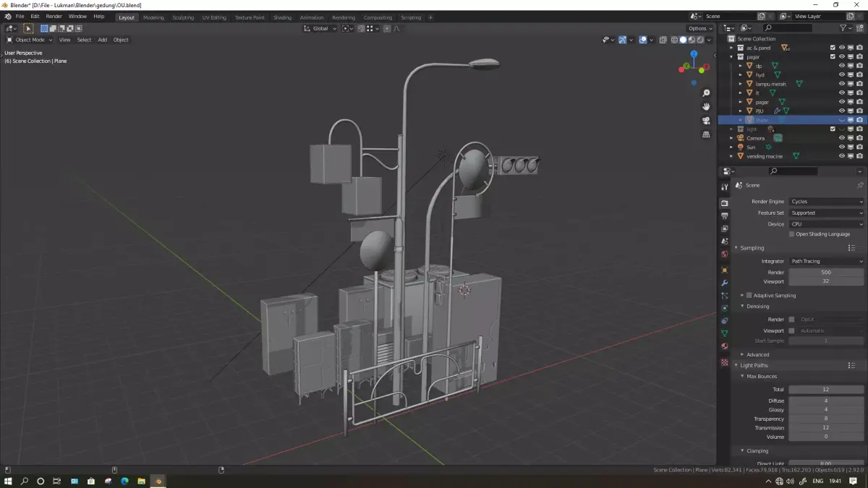
Task: Open the Integrator dropdown (Path Tracing)
Action: coord(826,261)
